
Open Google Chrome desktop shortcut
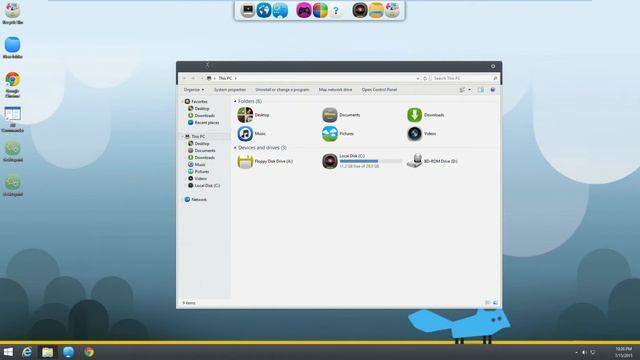tap(13, 84)
